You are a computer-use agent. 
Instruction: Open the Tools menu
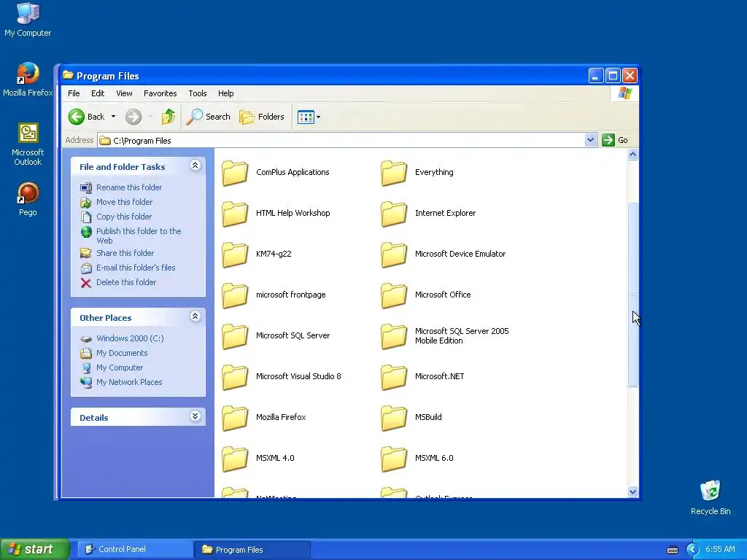(197, 93)
